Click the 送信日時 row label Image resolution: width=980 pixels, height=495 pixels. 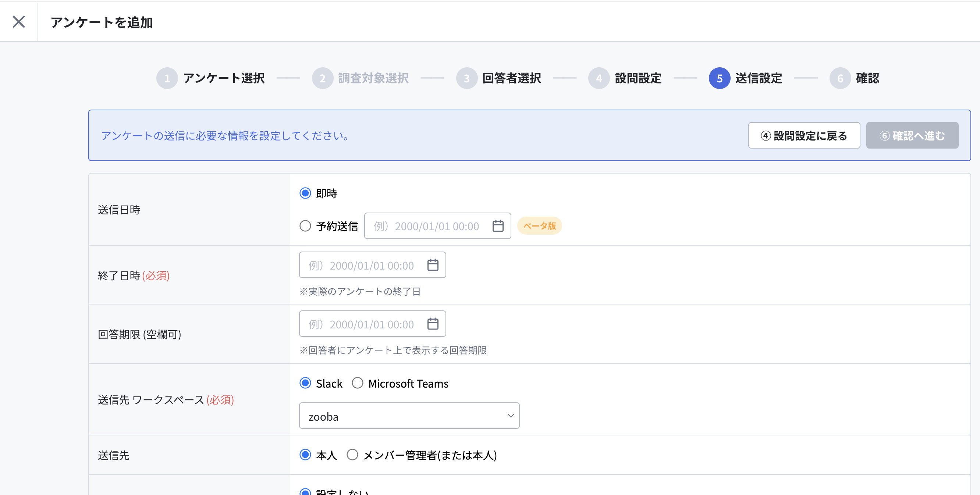pos(119,210)
